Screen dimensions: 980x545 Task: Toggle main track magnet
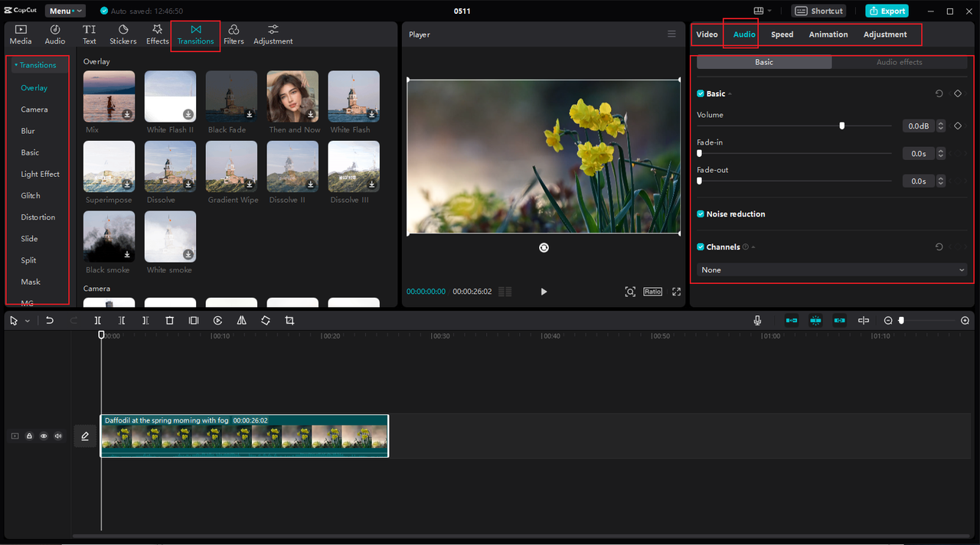792,321
